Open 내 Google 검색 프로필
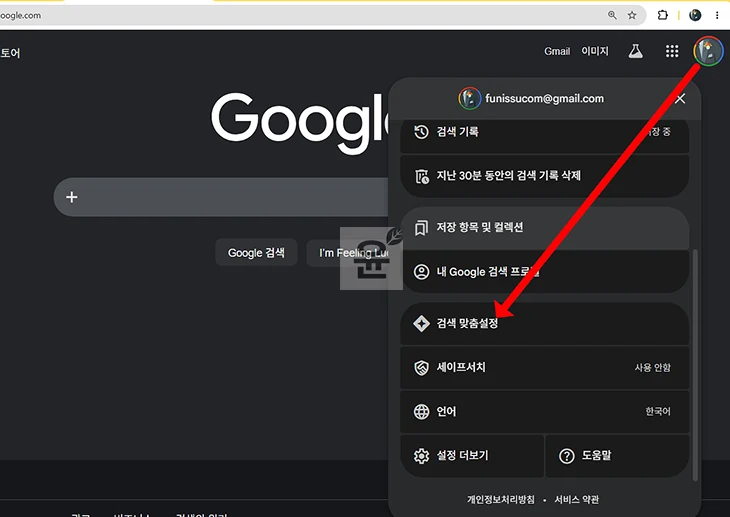This screenshot has width=730, height=517. pyautogui.click(x=544, y=272)
